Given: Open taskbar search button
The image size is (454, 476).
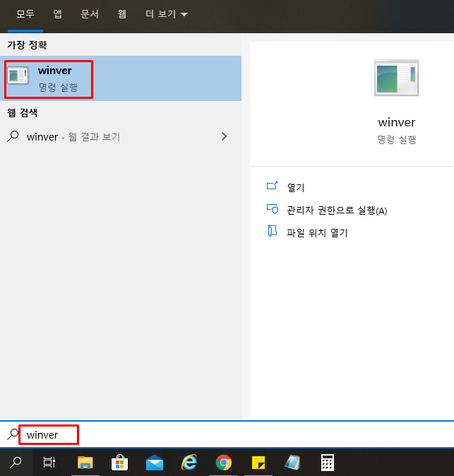Looking at the screenshot, I should (x=16, y=462).
